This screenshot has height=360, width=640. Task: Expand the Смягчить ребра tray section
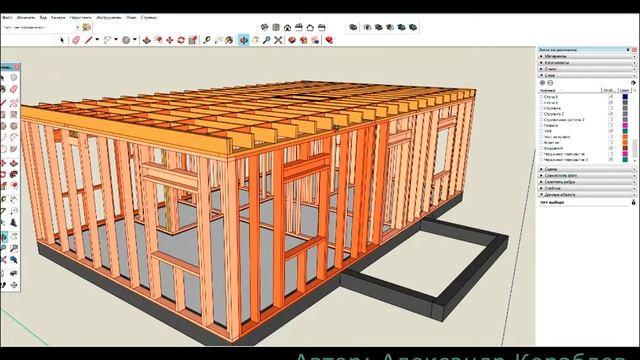click(586, 182)
